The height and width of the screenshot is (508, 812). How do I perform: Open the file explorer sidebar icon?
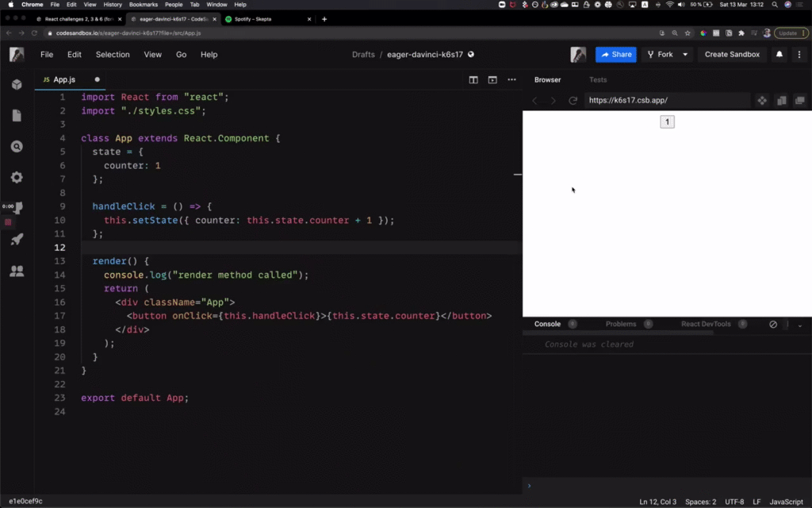click(x=16, y=114)
